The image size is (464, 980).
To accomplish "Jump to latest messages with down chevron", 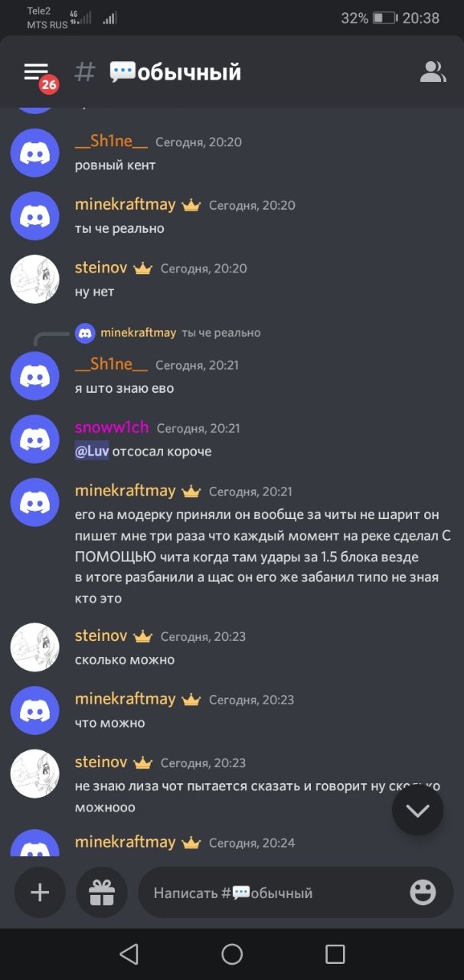I will coord(418,810).
